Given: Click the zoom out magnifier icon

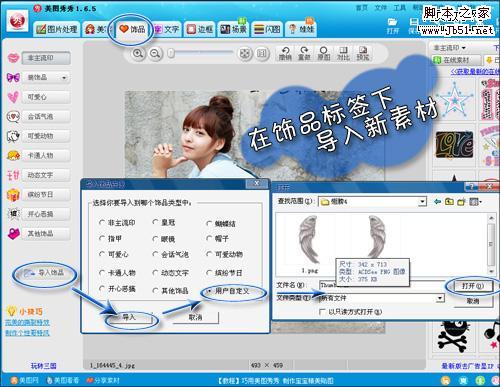Looking at the screenshot, I should pyautogui.click(x=155, y=53).
